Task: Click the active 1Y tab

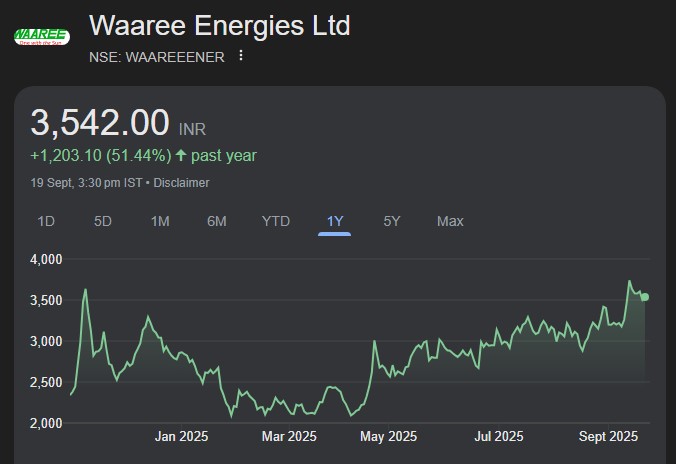Action: tap(335, 221)
